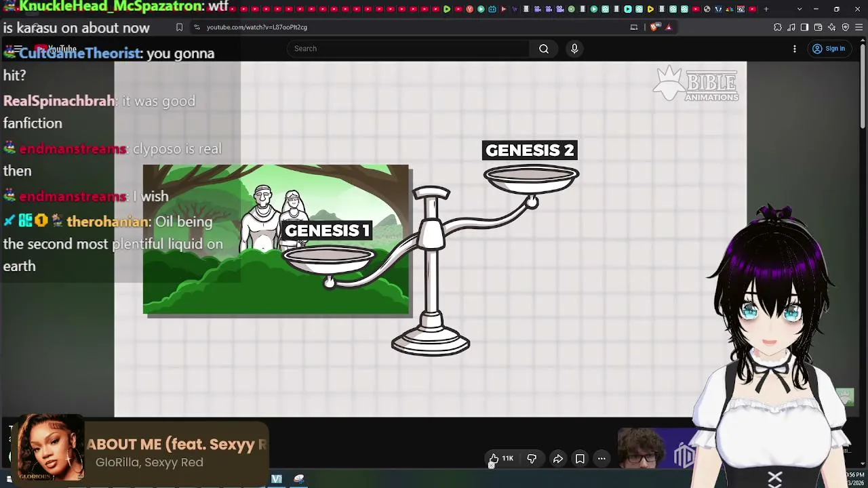868x488 pixels.
Task: Open the browser extensions puzzle icon
Action: [x=778, y=27]
